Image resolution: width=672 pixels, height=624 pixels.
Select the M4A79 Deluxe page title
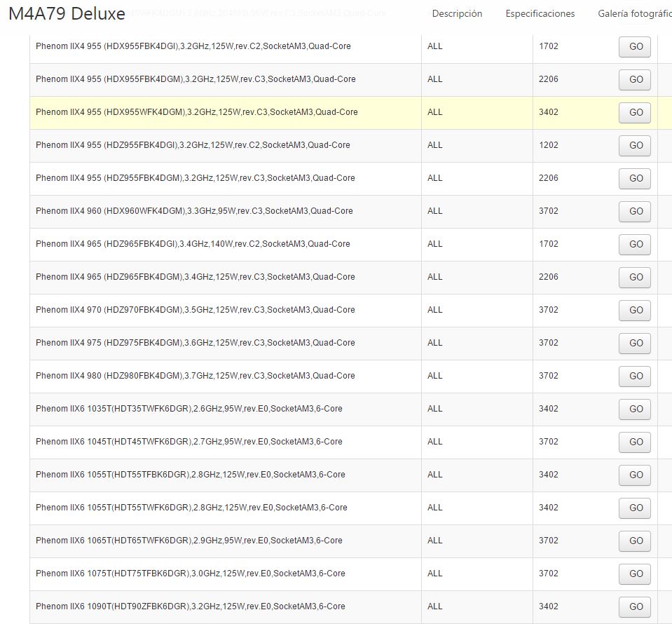click(67, 14)
